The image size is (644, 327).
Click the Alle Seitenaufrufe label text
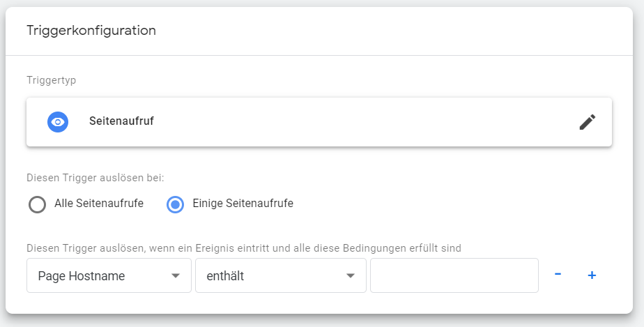point(99,204)
